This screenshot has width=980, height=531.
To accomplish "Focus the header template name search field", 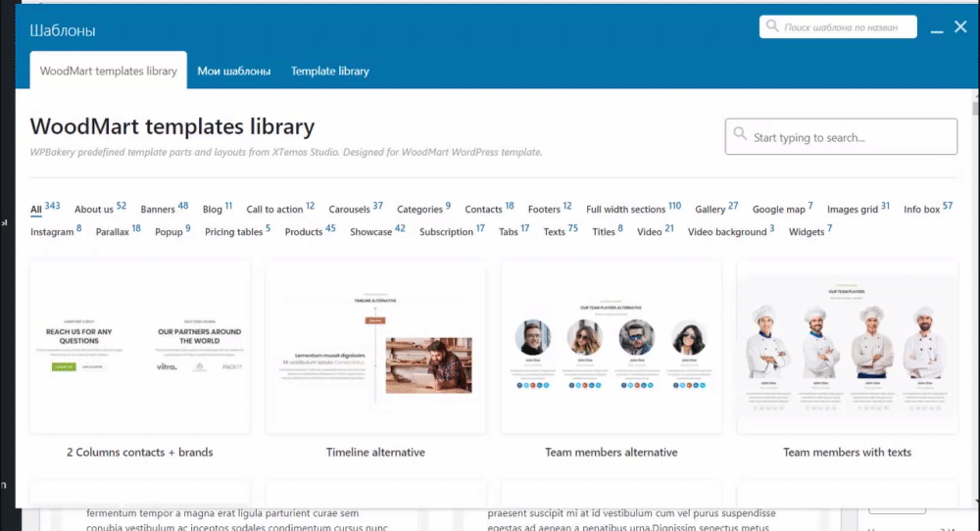I will pyautogui.click(x=838, y=26).
